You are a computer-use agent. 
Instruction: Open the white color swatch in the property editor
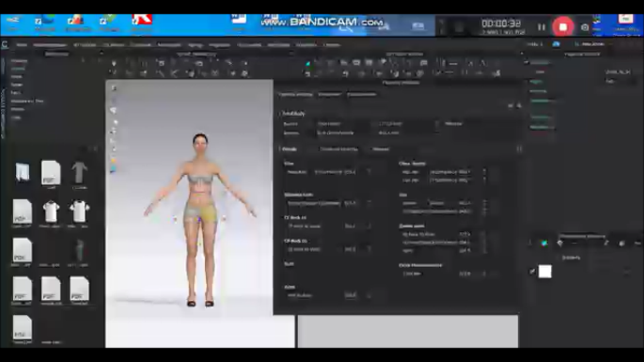(544, 271)
